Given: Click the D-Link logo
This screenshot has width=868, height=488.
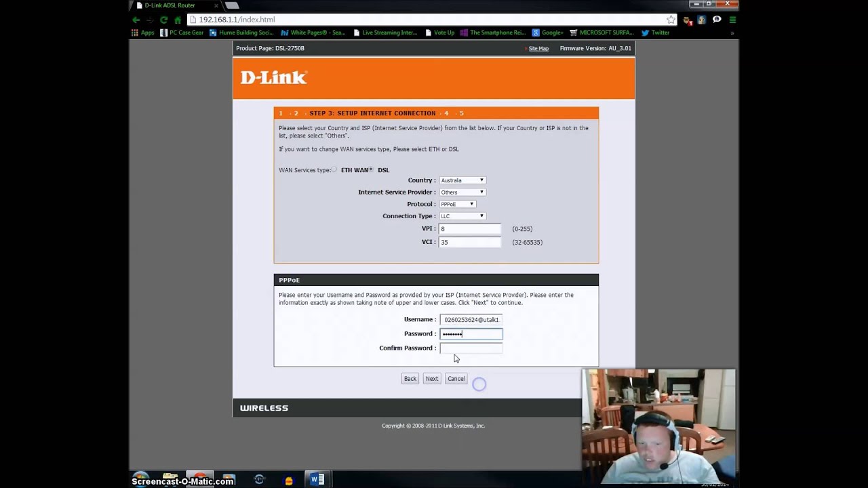Looking at the screenshot, I should click(274, 77).
